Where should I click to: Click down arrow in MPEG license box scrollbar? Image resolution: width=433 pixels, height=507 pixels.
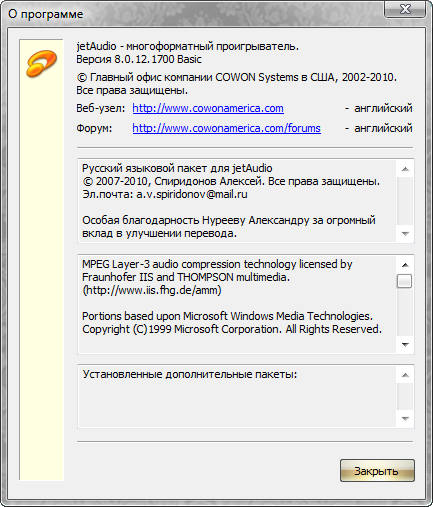(x=405, y=344)
